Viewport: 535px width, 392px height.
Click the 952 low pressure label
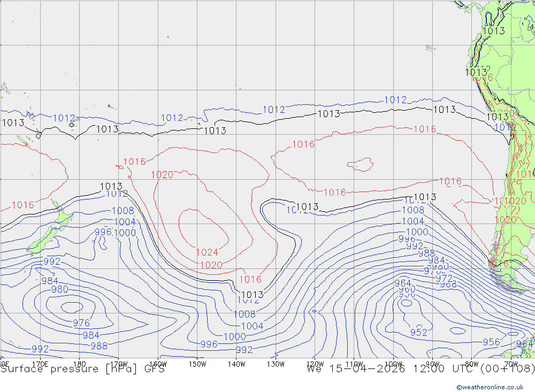[x=418, y=332]
